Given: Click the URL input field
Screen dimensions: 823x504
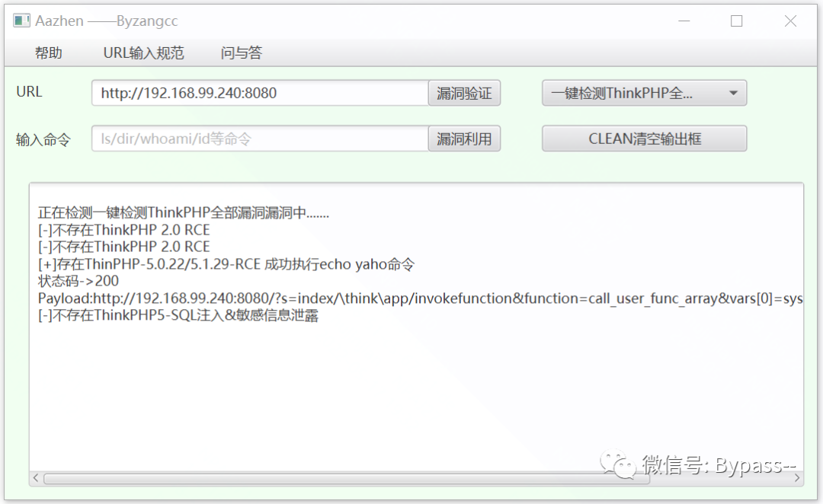Looking at the screenshot, I should (x=260, y=94).
